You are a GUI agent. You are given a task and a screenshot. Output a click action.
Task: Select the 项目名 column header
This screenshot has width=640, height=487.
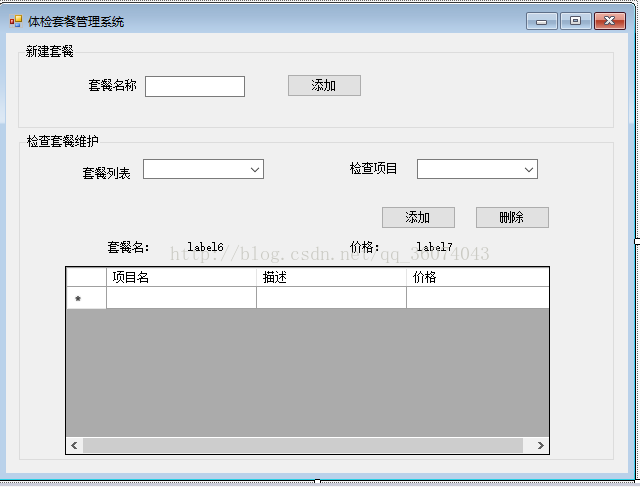click(x=181, y=277)
